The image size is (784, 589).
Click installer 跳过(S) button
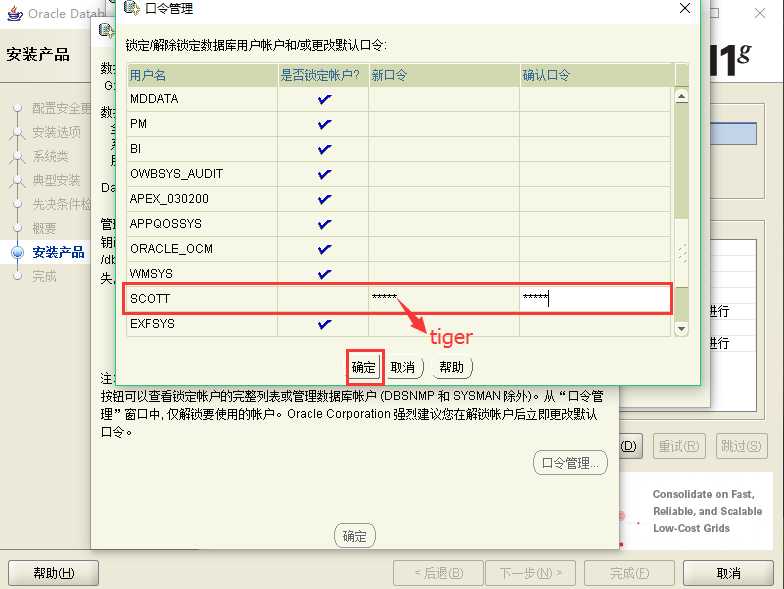pos(741,446)
